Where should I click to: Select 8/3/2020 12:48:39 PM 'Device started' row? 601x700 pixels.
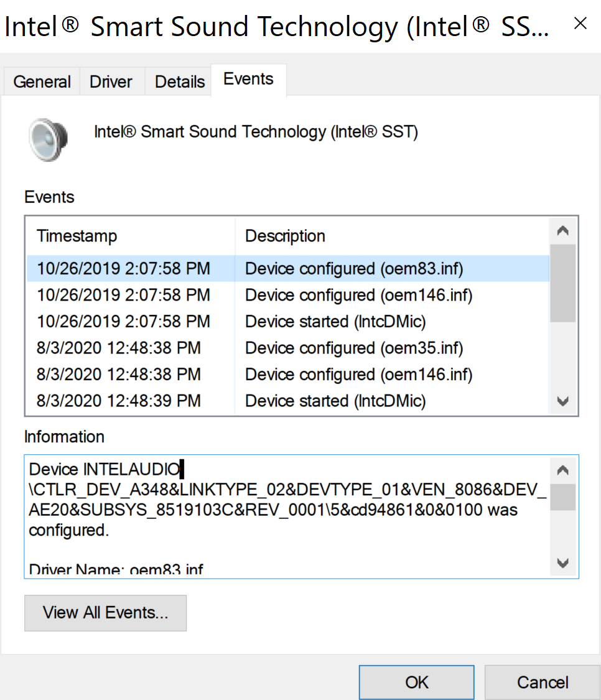tap(288, 401)
